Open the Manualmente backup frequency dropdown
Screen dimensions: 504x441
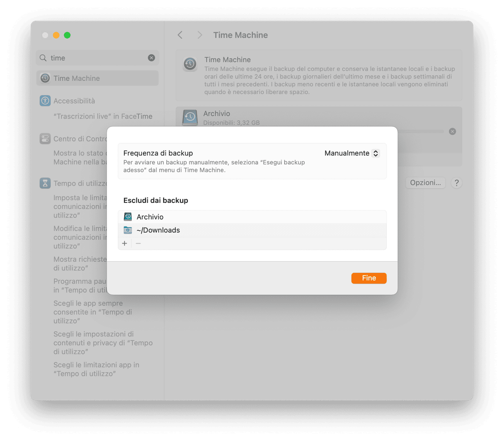352,153
